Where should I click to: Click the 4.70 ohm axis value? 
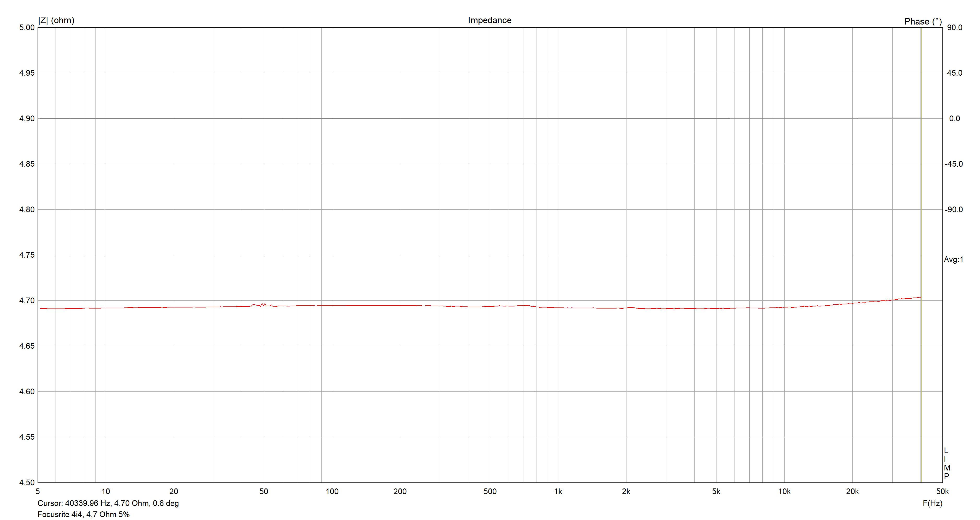[27, 301]
